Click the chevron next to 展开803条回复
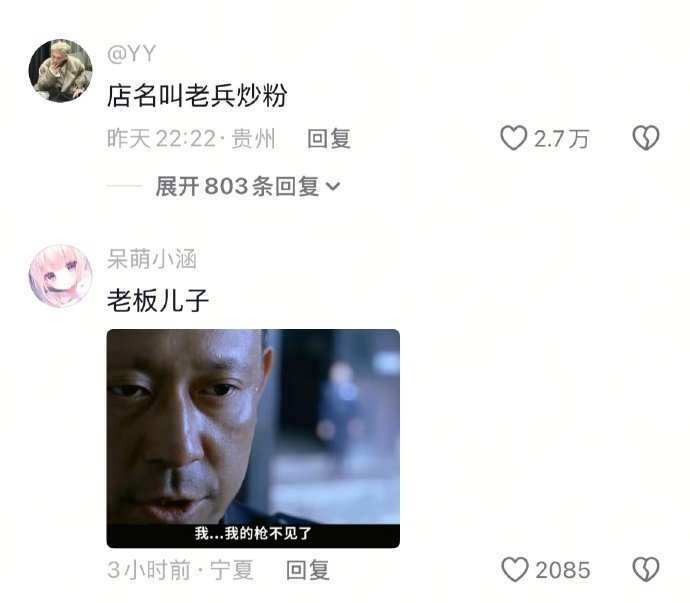 tap(333, 187)
